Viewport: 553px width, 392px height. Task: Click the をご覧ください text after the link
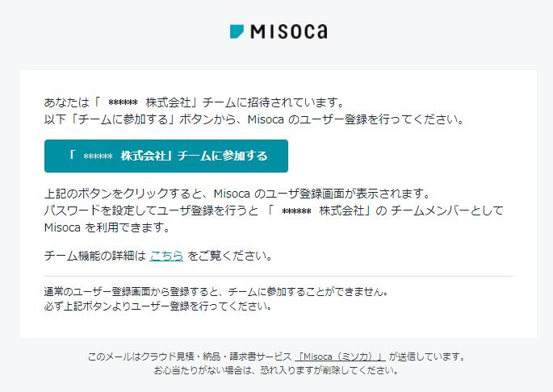click(x=229, y=256)
